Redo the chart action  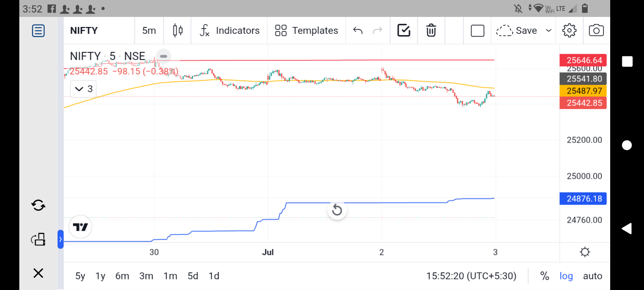click(378, 31)
